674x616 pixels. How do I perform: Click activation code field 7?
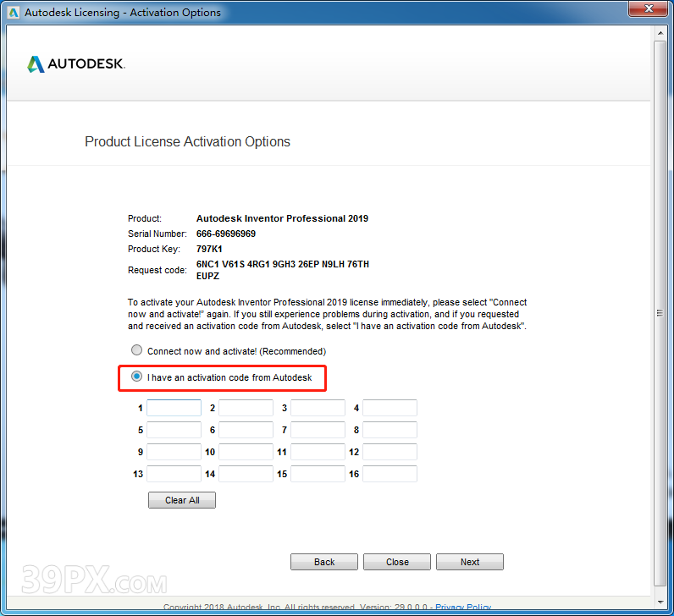pyautogui.click(x=318, y=430)
